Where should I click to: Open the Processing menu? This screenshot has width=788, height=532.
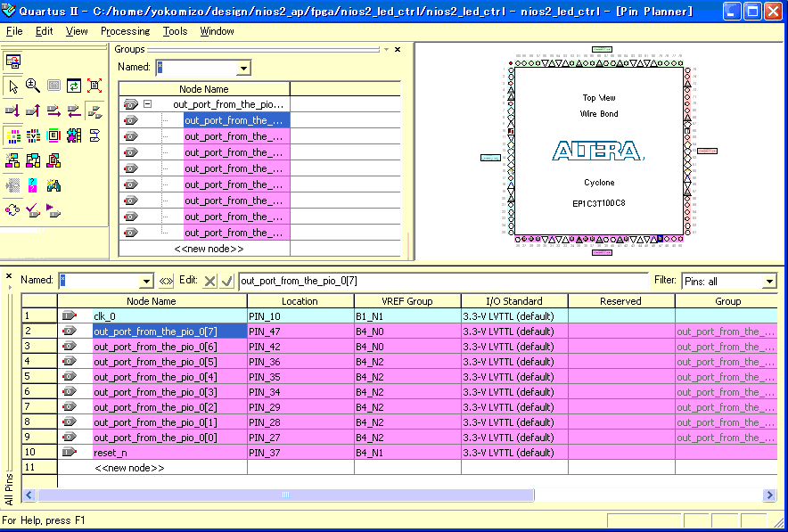(x=125, y=31)
